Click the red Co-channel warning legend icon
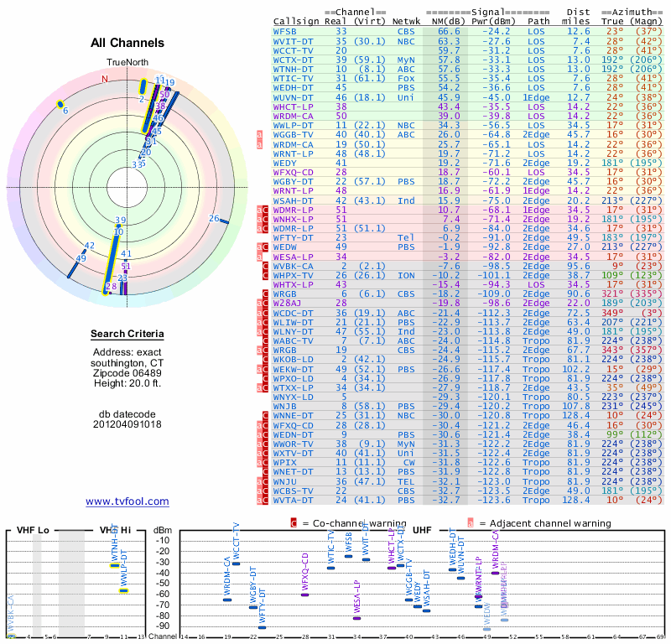The height and width of the screenshot is (644, 671). [x=294, y=523]
